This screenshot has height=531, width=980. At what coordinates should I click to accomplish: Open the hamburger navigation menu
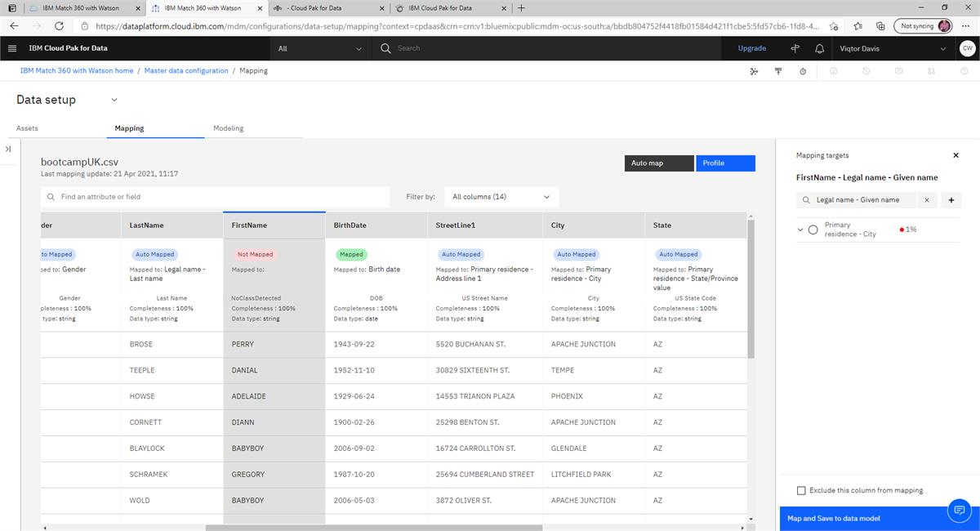pos(12,48)
